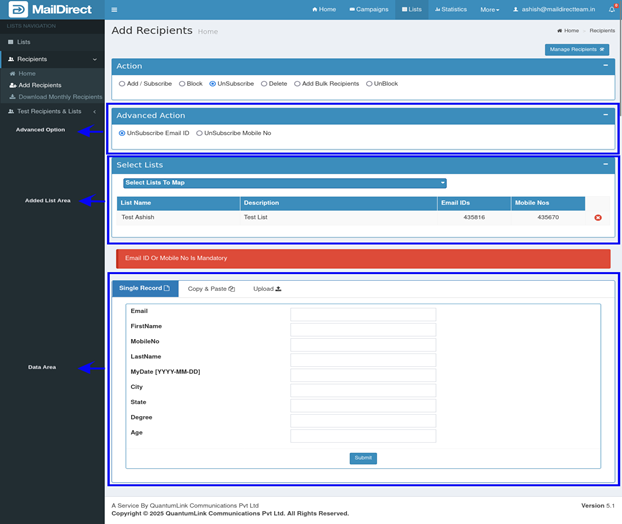Open Download Monthly Recipients sidebar link
The image size is (622, 524).
tap(59, 97)
